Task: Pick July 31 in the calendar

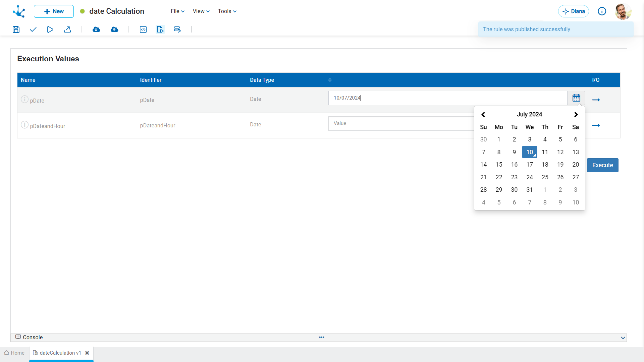Action: coord(530,190)
